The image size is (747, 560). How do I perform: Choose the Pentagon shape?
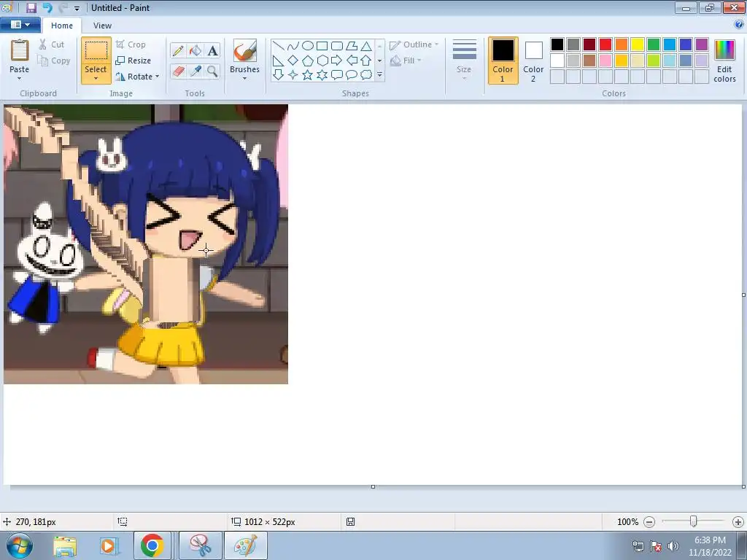coord(308,61)
